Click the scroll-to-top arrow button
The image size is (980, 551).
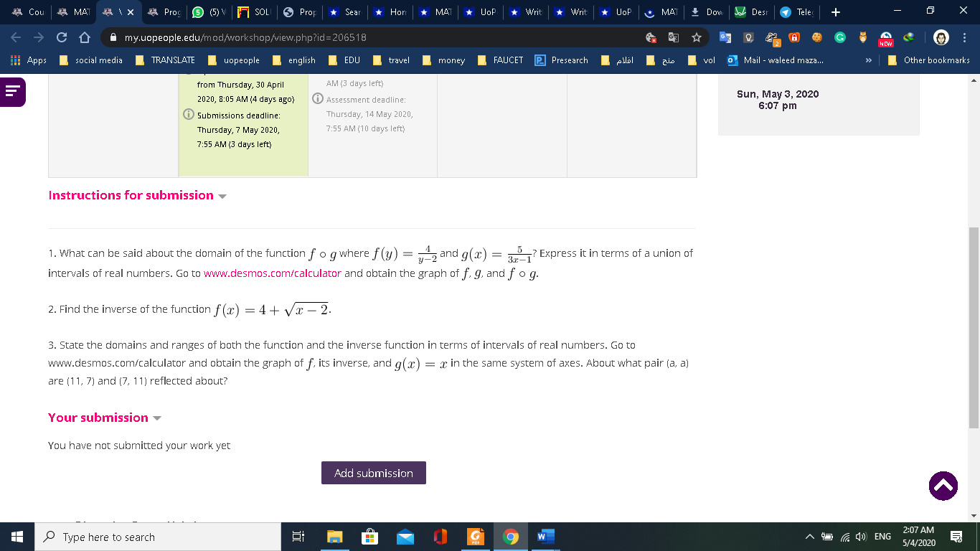[x=943, y=486]
